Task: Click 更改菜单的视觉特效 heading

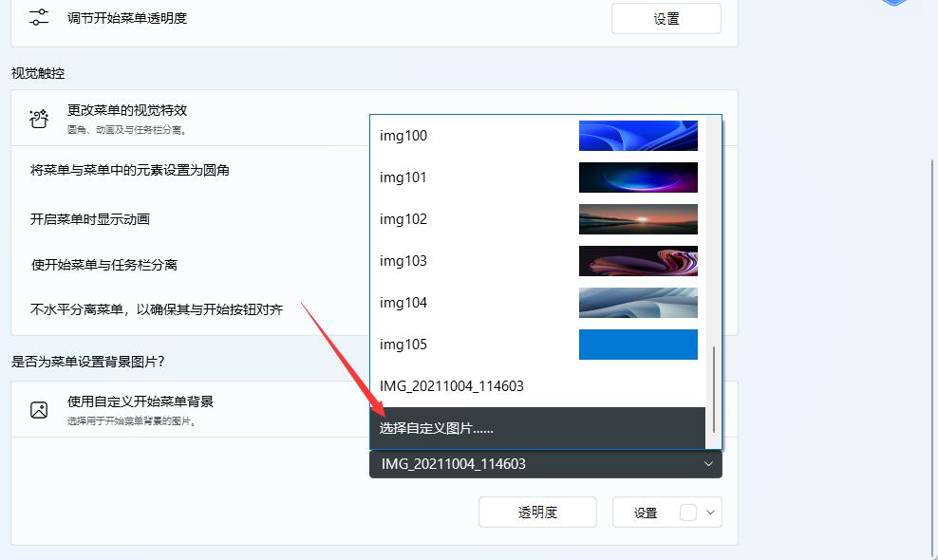Action: (x=127, y=110)
